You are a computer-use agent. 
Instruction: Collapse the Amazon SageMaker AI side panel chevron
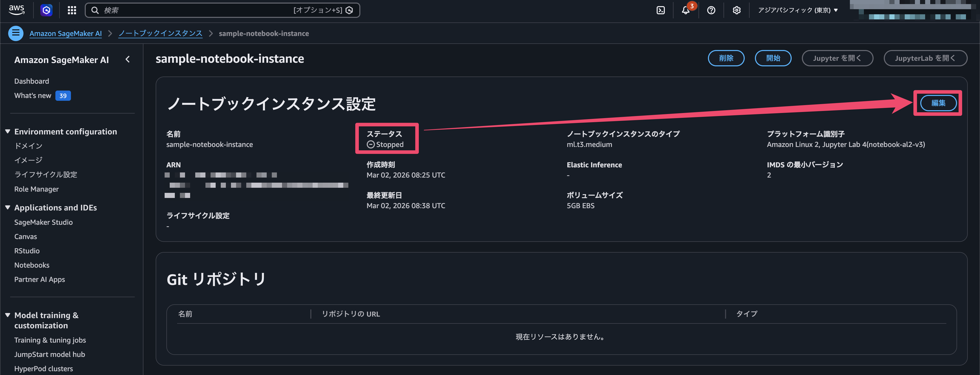pos(127,59)
